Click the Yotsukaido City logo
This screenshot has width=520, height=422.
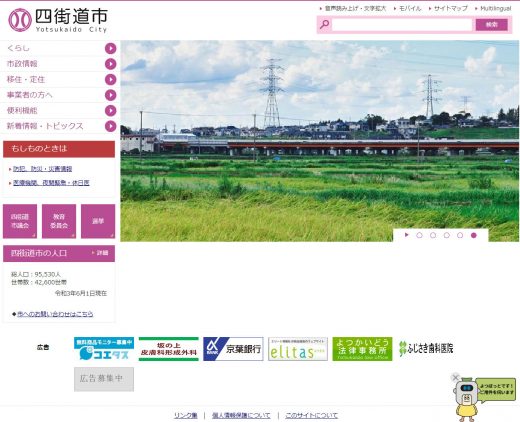click(x=58, y=20)
